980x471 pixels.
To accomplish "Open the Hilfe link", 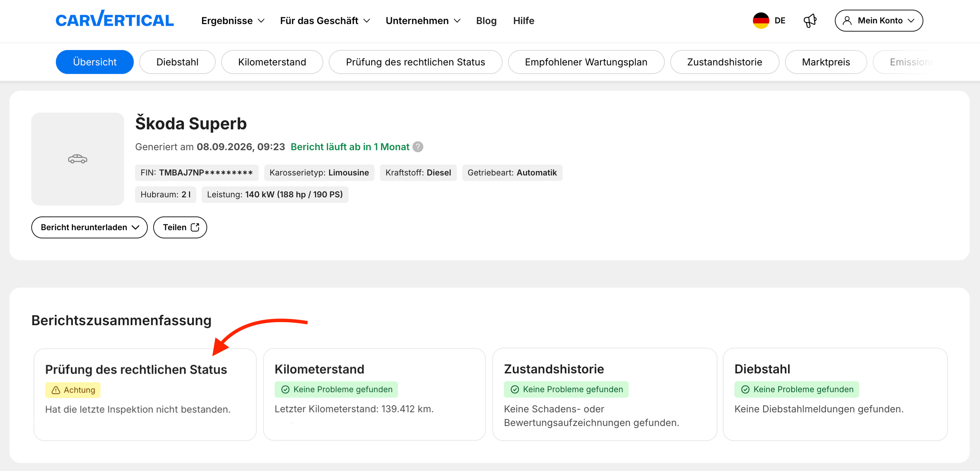I will [x=523, y=20].
